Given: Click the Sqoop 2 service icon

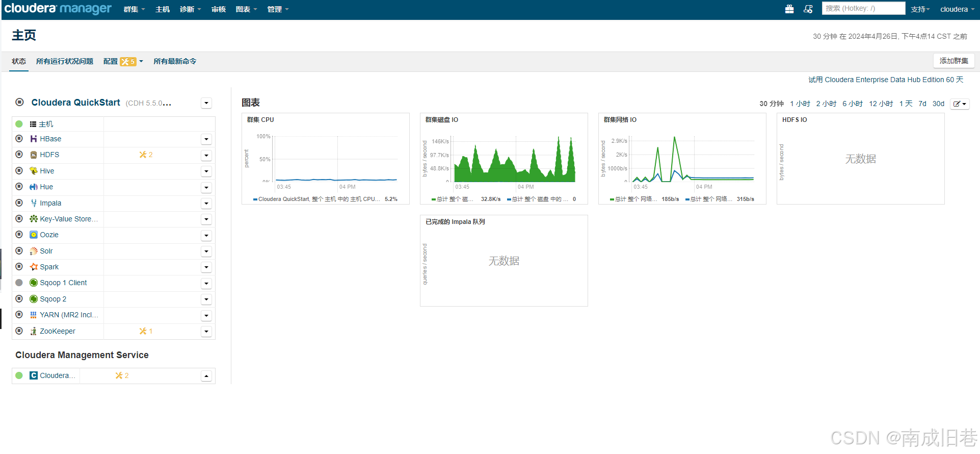Looking at the screenshot, I should [x=34, y=299].
